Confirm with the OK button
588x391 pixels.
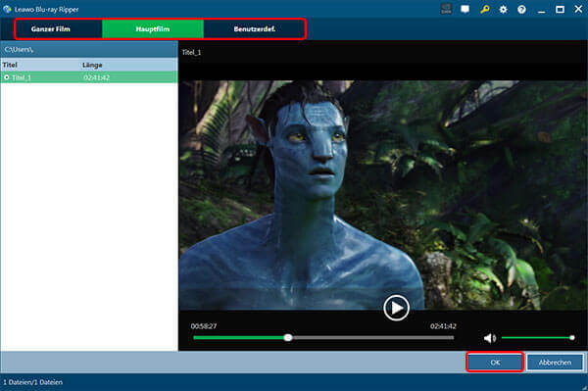[495, 363]
